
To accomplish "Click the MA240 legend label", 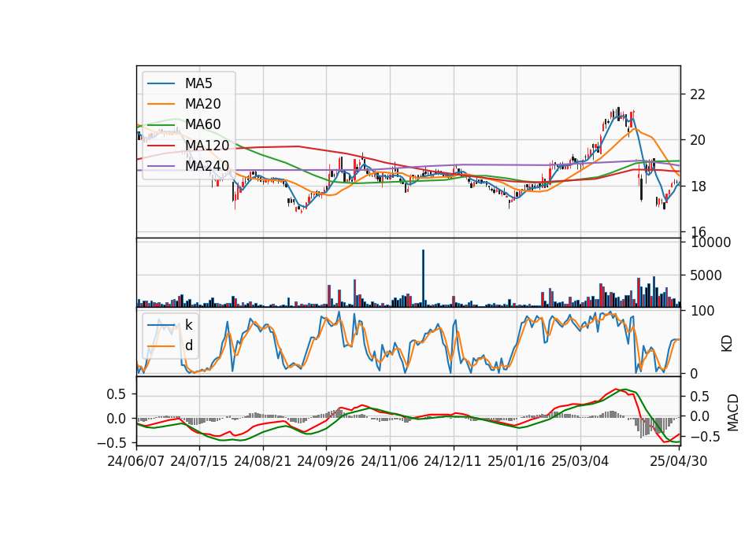I will (x=207, y=166).
